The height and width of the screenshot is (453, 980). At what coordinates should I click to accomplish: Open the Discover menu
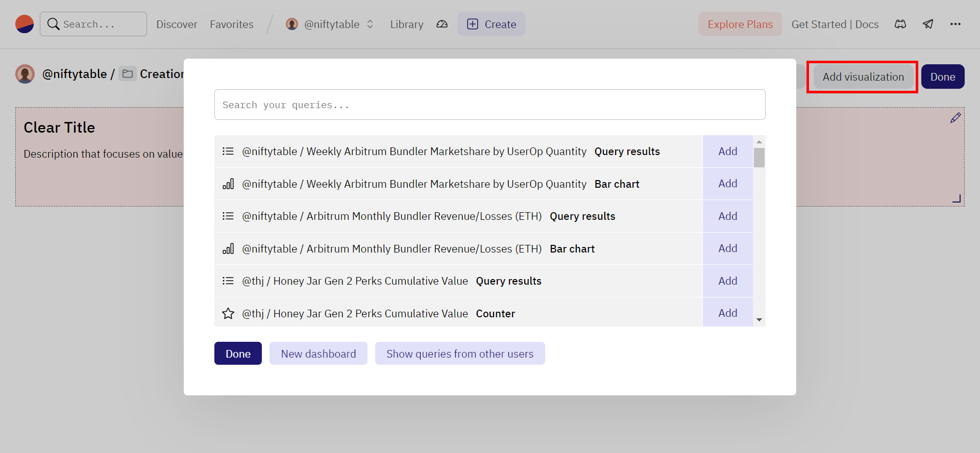pos(177,24)
